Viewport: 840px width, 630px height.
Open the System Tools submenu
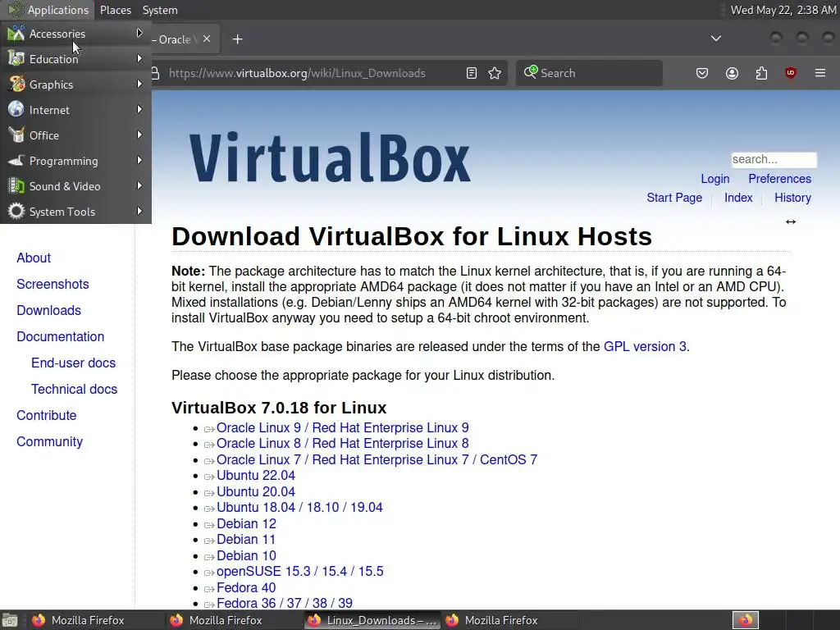pos(75,212)
